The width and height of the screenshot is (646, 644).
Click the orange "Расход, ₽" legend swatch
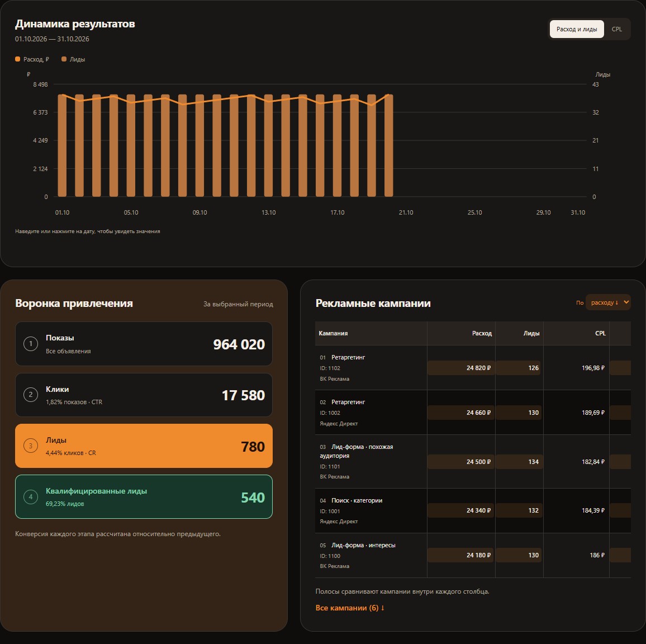(x=18, y=59)
